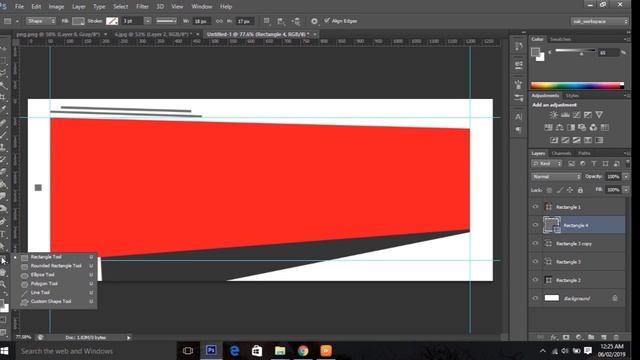Choose the Polygon Tool
Image resolution: width=640 pixels, height=360 pixels.
pos(54,284)
